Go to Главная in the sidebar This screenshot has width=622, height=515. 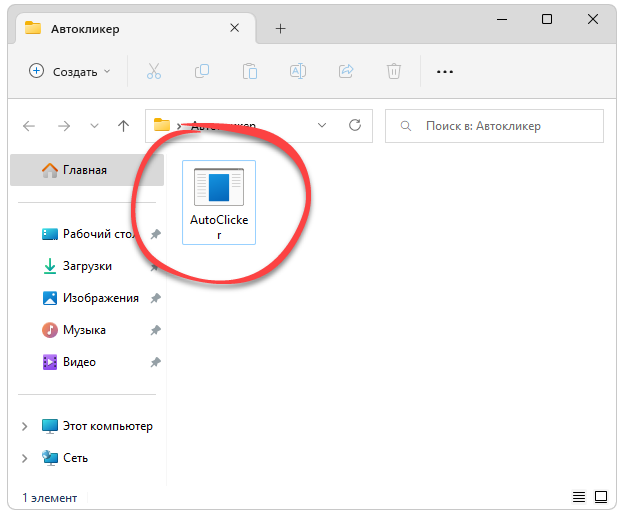tap(84, 170)
